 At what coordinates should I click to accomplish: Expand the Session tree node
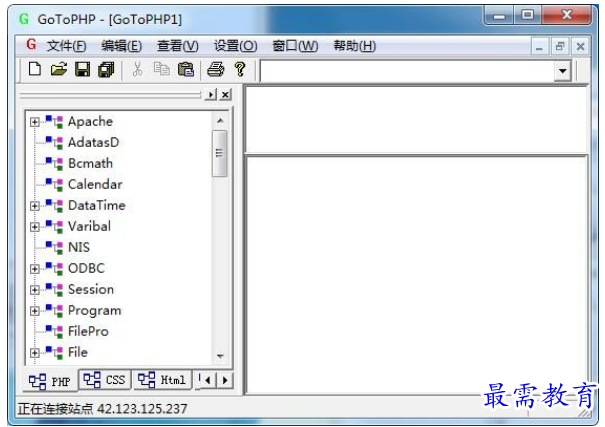click(x=35, y=290)
